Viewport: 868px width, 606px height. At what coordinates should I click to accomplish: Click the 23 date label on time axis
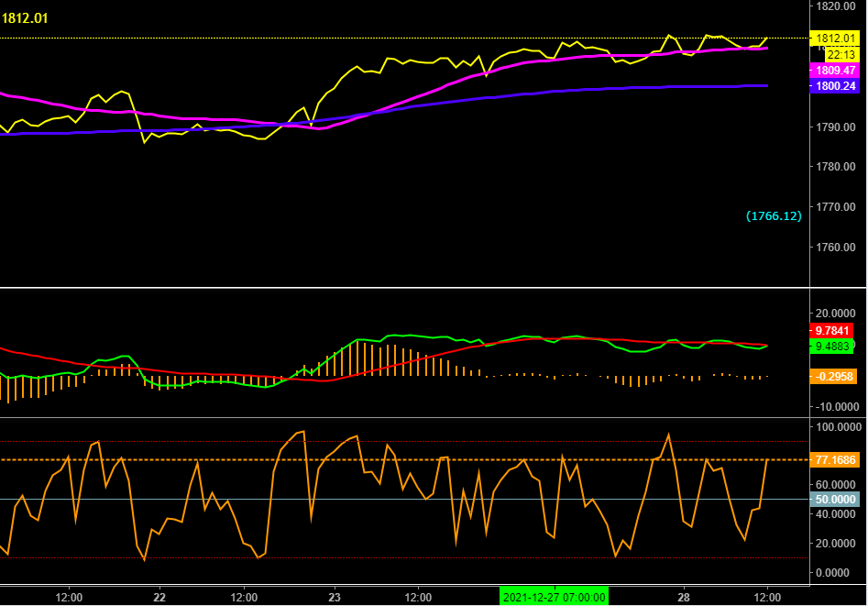coord(335,598)
